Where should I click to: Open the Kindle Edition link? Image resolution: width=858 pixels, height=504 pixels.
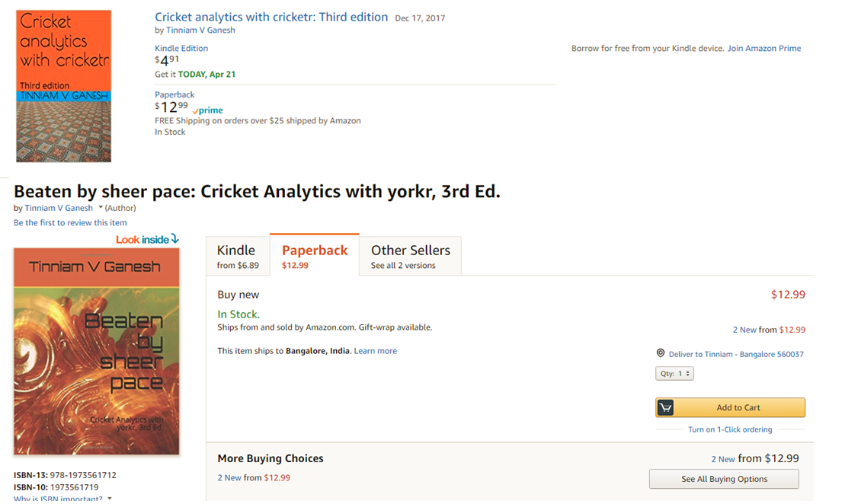(180, 48)
